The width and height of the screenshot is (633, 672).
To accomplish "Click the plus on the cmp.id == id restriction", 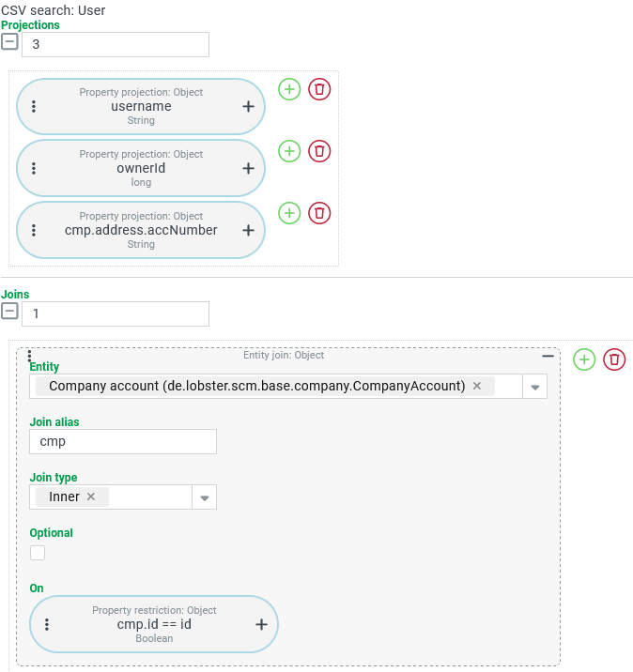I will click(x=262, y=624).
